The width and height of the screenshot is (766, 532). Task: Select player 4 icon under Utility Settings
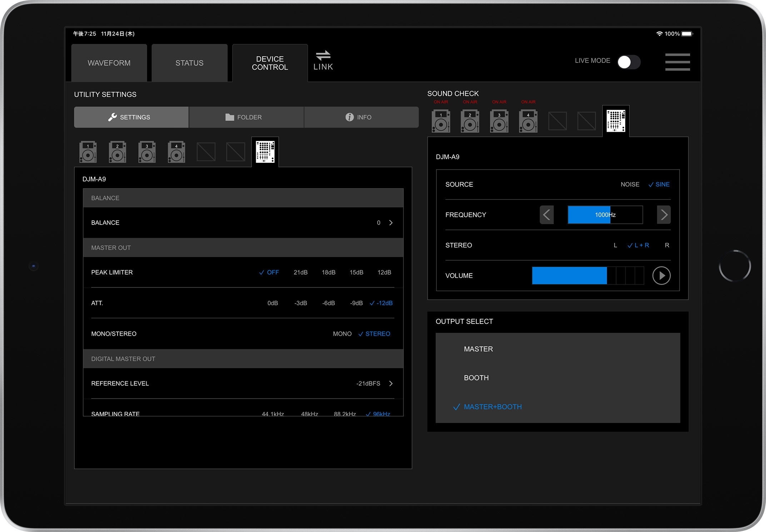176,152
